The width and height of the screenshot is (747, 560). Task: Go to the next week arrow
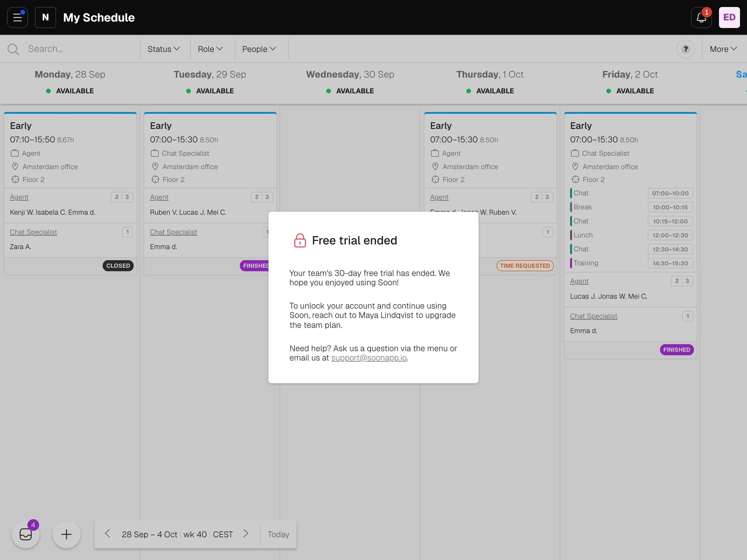[246, 534]
